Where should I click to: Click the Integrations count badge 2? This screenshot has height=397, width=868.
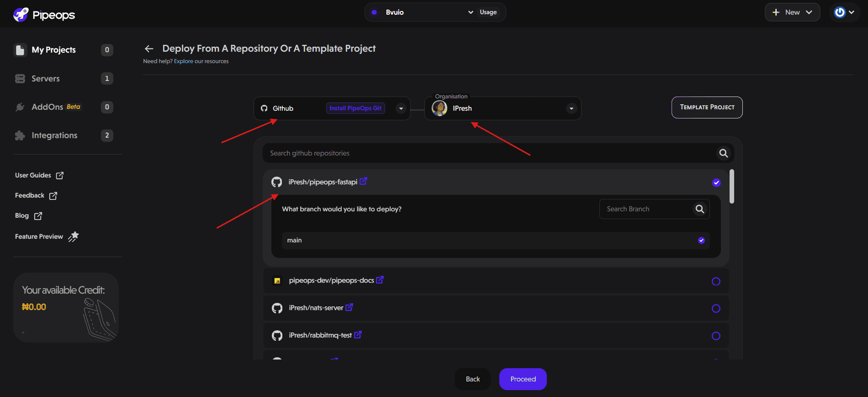point(107,135)
